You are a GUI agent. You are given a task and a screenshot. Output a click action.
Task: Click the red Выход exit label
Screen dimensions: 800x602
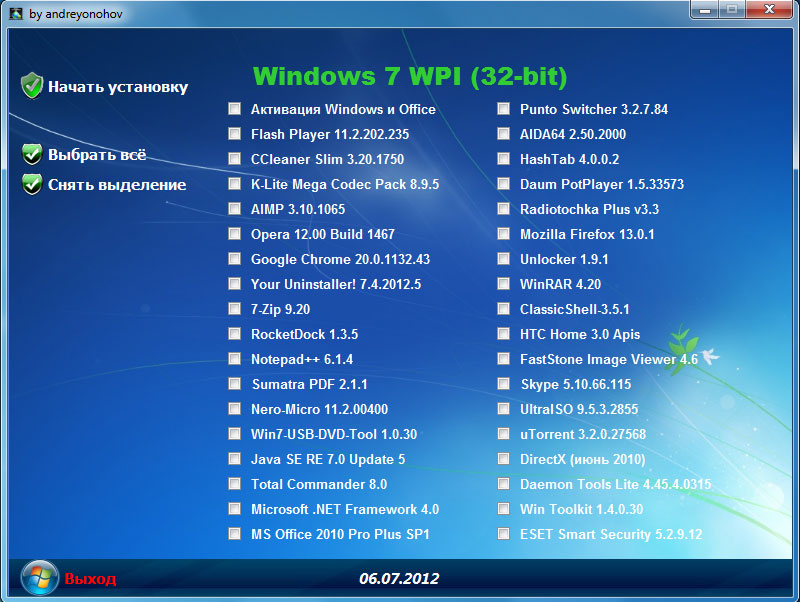tap(90, 578)
